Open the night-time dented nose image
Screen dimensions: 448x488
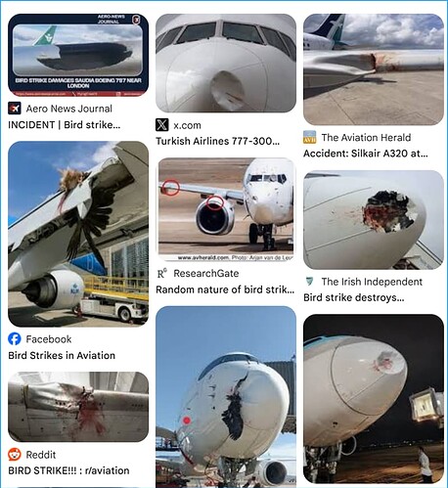(x=374, y=398)
